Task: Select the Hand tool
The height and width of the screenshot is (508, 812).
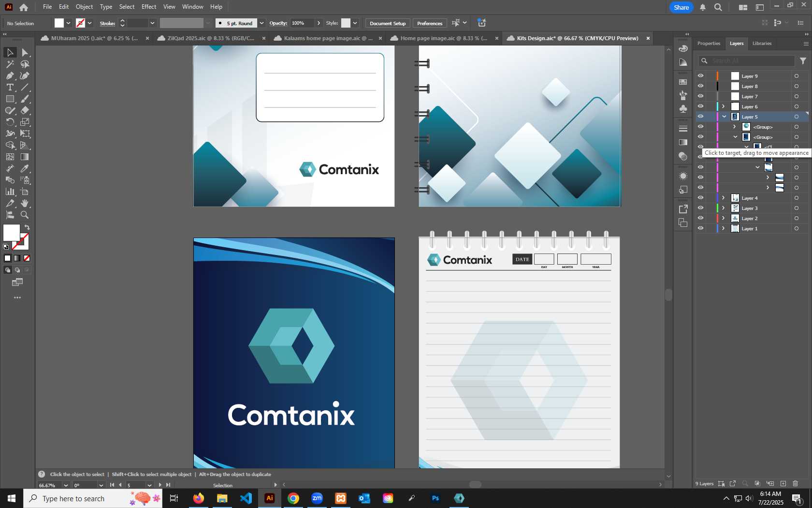Action: click(x=25, y=203)
